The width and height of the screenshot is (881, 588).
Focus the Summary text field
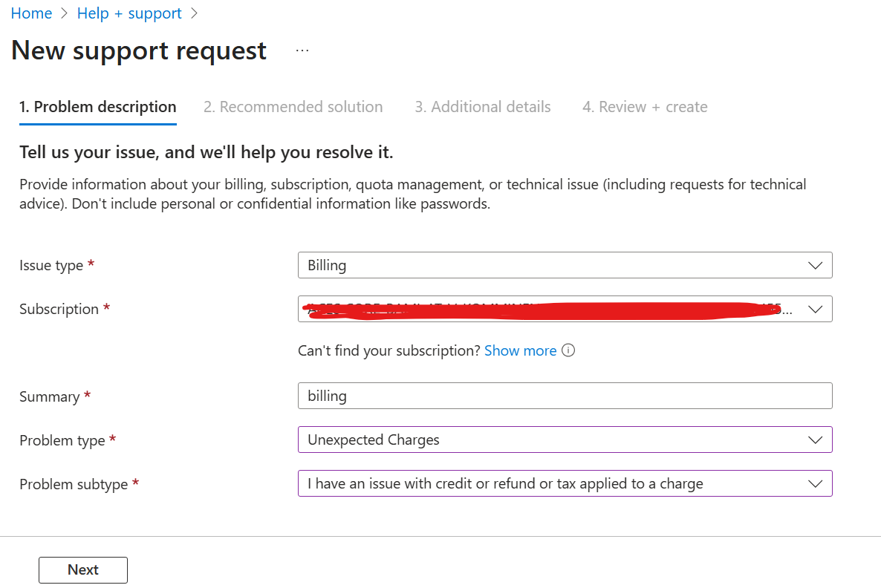coord(565,396)
